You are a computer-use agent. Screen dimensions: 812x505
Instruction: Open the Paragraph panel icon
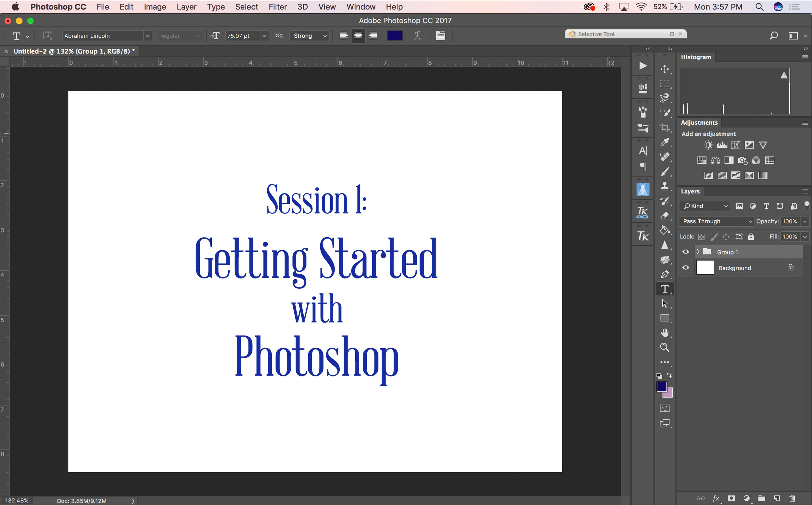[642, 166]
